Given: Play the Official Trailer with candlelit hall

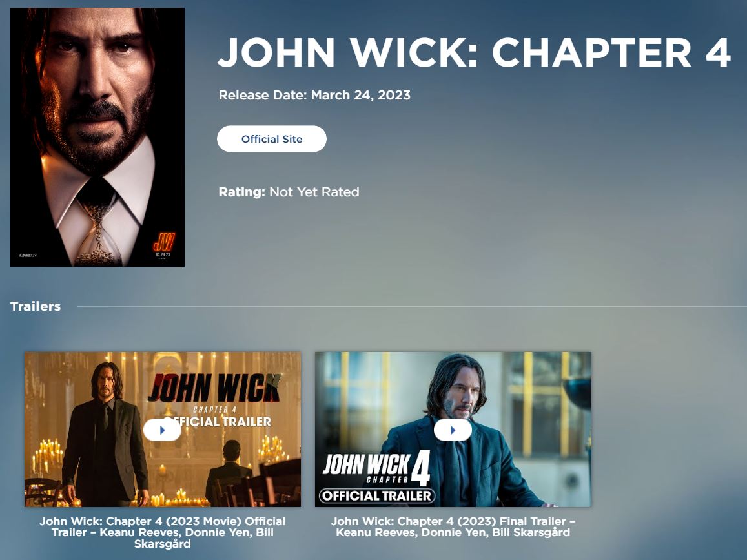Looking at the screenshot, I should [x=162, y=430].
